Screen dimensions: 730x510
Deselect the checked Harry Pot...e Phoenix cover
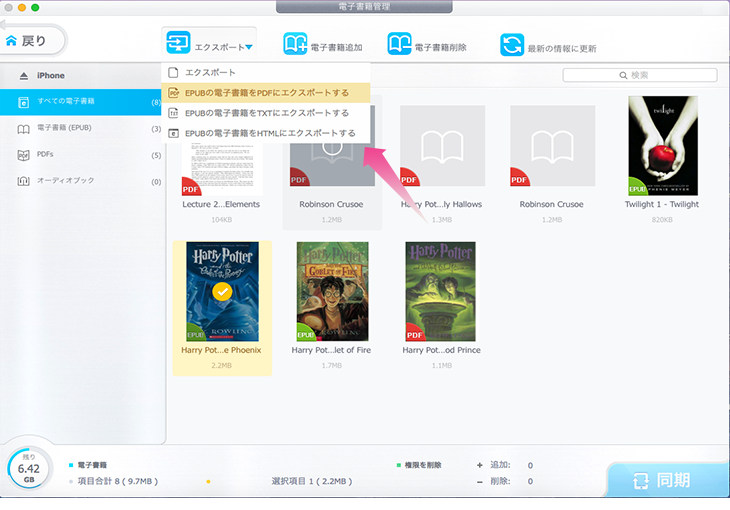tap(222, 292)
